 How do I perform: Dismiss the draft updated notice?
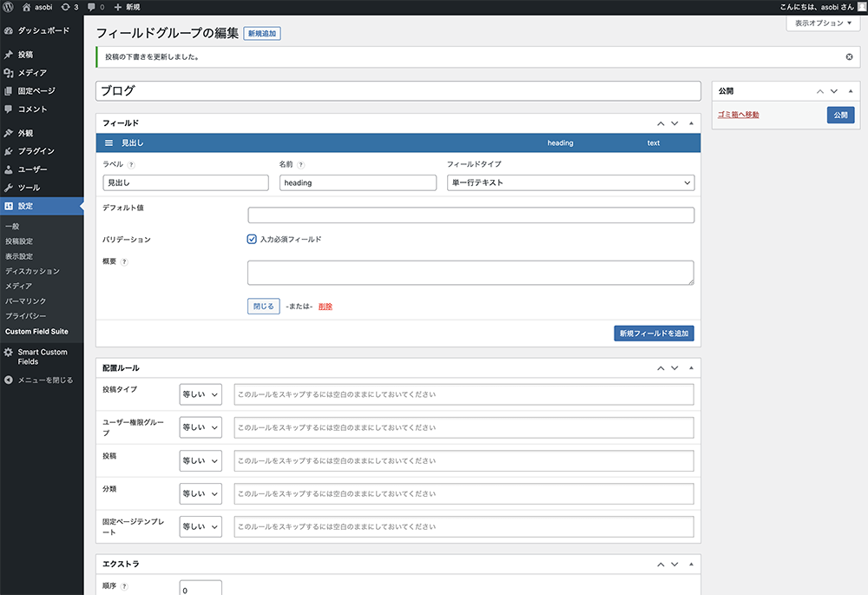849,56
